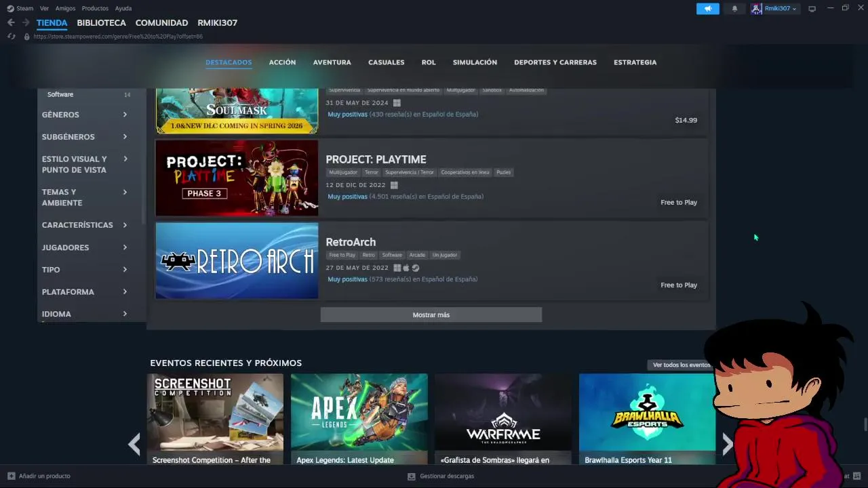The width and height of the screenshot is (868, 488).
Task: Go to the BIBLIOTECA tab
Action: pos(101,22)
